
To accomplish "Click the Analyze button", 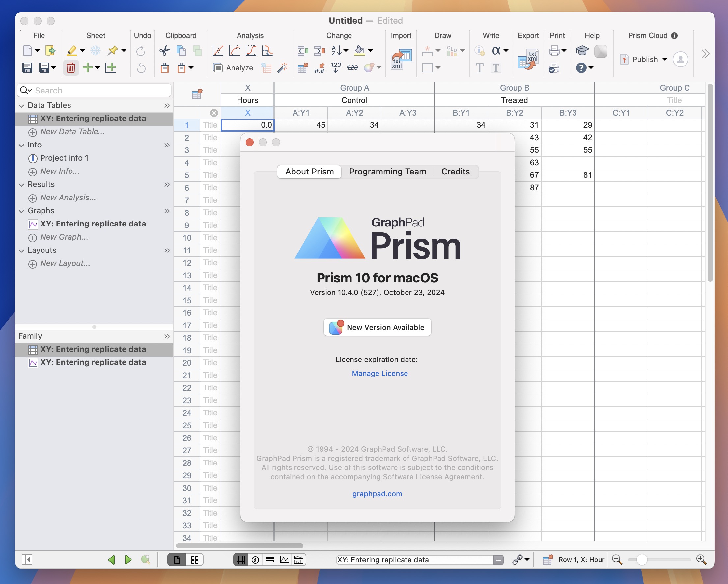I will tap(233, 68).
